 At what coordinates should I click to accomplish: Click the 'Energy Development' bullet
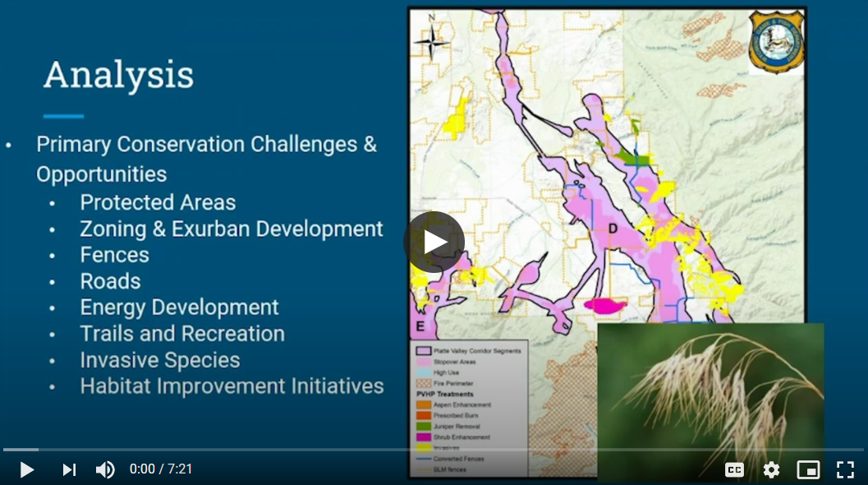[179, 307]
